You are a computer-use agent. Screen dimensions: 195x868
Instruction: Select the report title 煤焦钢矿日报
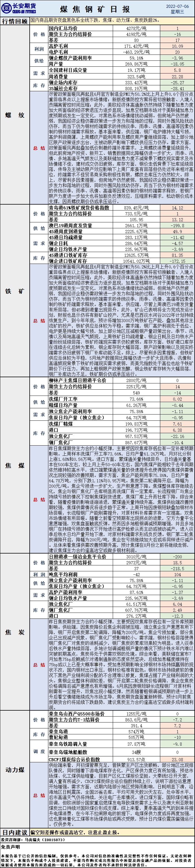click(x=95, y=9)
